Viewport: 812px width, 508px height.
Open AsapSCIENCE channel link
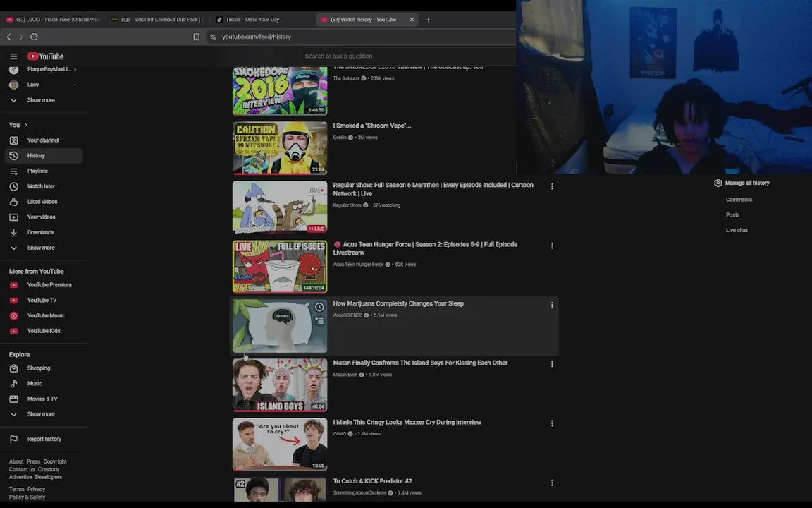(348, 315)
